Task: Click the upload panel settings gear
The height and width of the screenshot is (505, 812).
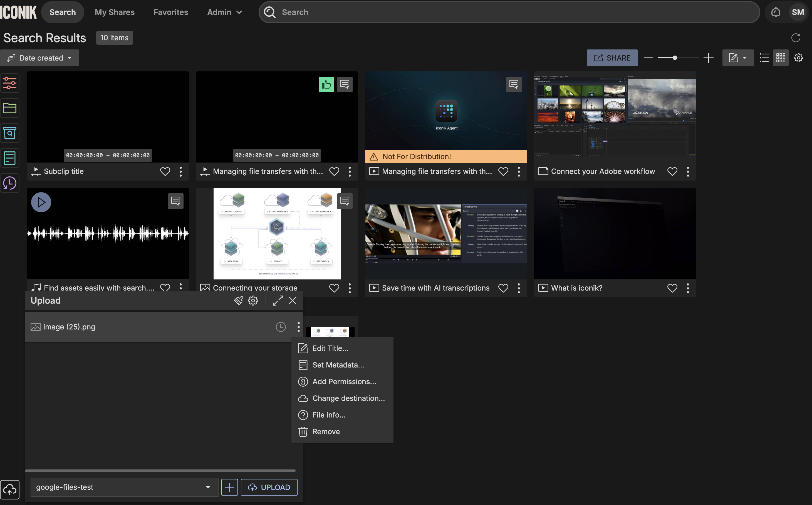Action: tap(253, 301)
